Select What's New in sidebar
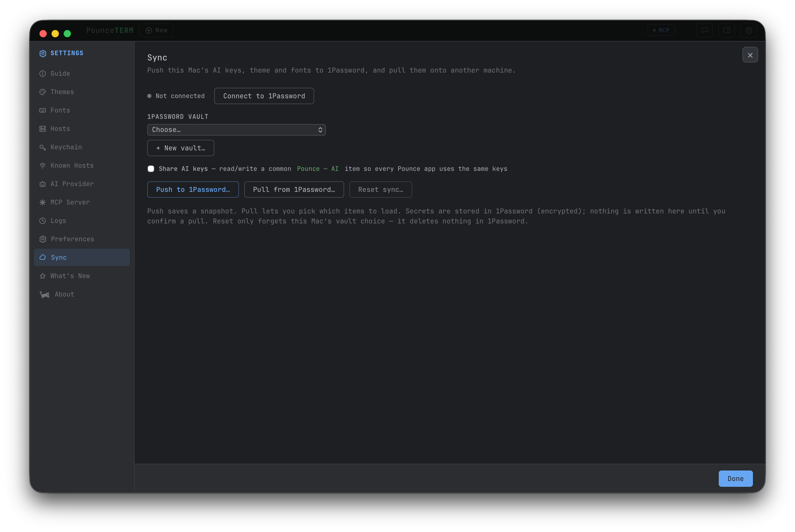 (82, 276)
